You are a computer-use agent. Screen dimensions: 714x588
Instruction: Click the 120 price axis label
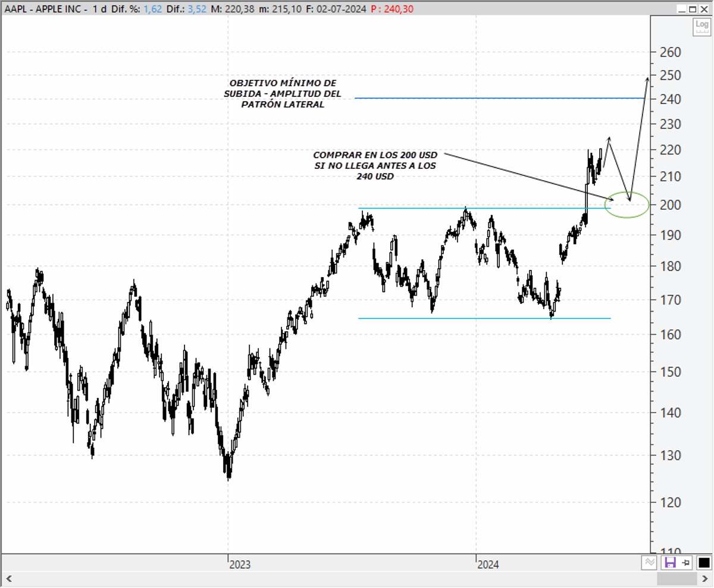[x=670, y=502]
